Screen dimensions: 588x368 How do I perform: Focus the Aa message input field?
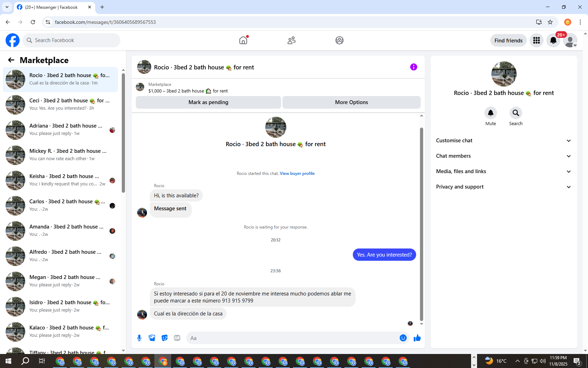pos(292,338)
